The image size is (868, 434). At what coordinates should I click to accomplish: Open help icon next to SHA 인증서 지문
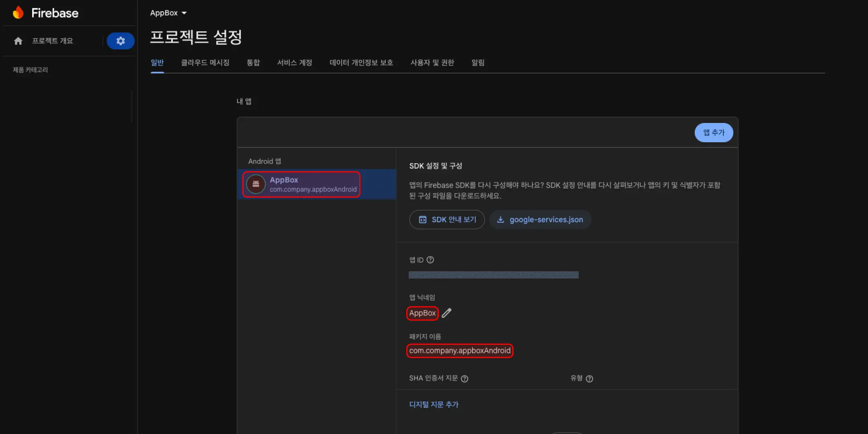click(465, 379)
